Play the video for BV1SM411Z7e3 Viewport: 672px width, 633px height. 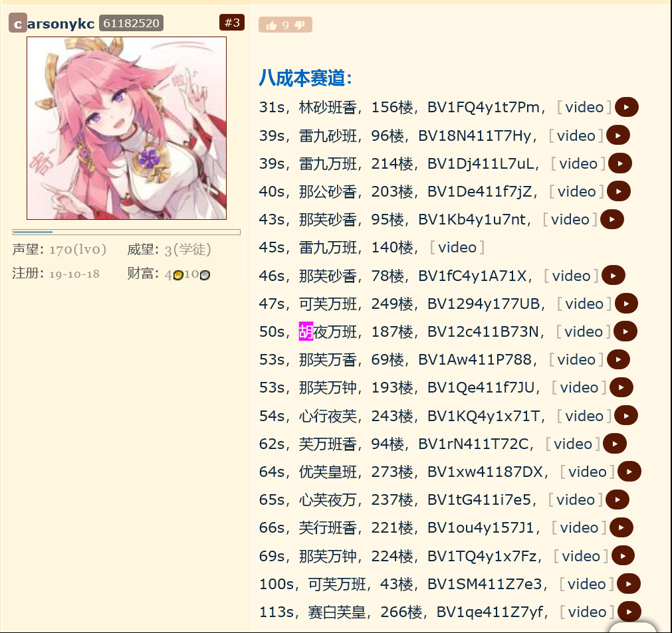[629, 584]
